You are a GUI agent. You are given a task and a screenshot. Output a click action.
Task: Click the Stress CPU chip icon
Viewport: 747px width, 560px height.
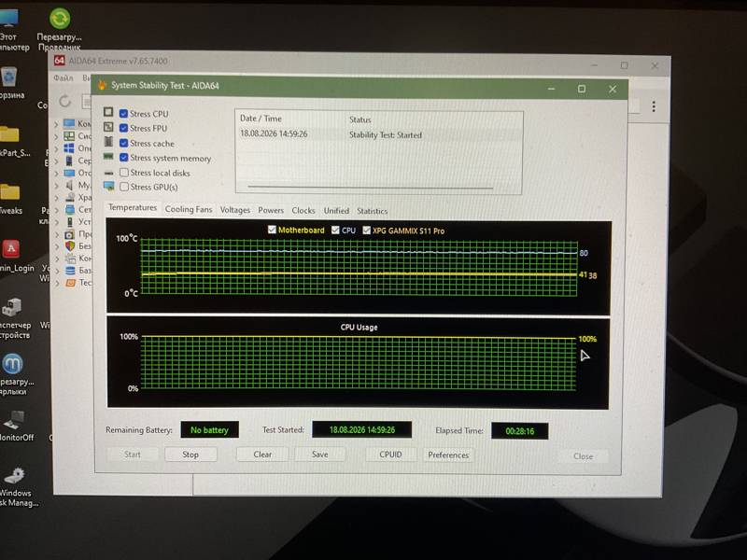(x=108, y=112)
